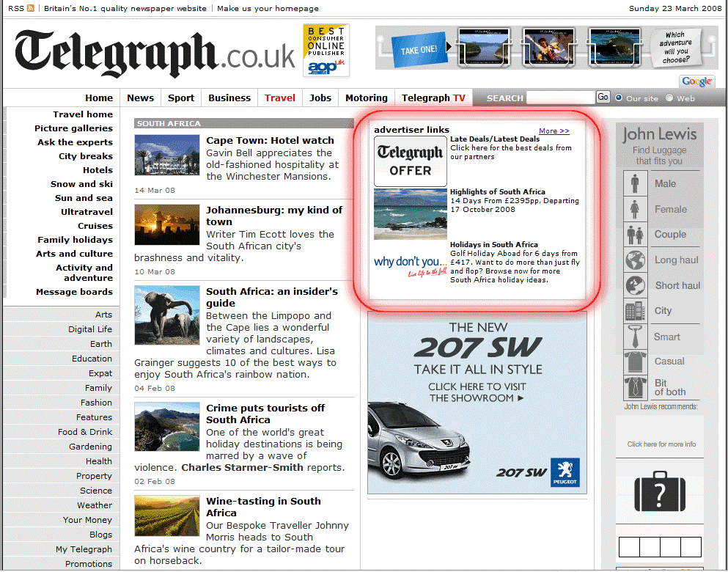
Task: Click the Go search button
Action: click(603, 97)
